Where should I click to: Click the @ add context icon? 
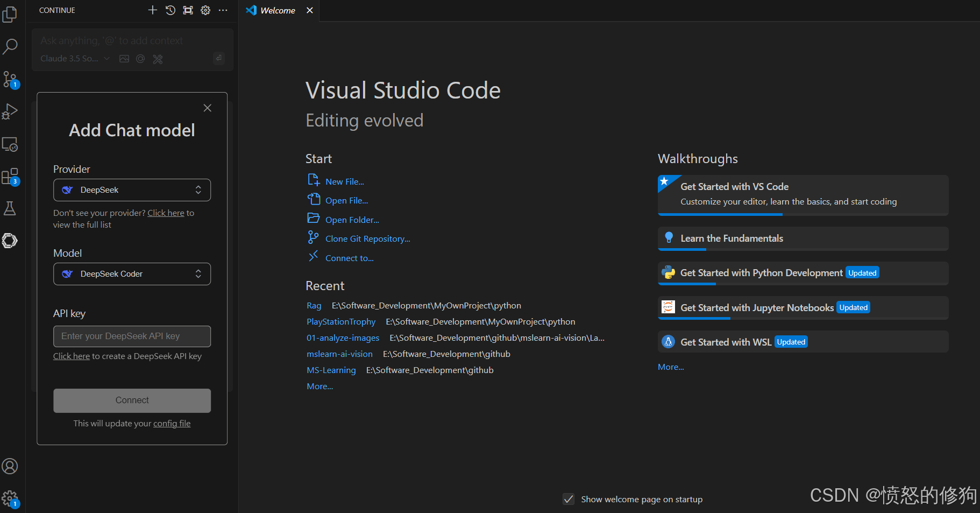[140, 59]
